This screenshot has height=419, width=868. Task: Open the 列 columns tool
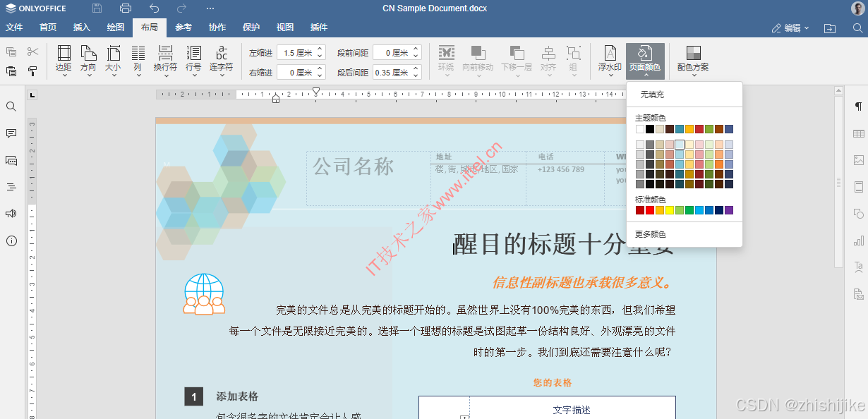138,61
